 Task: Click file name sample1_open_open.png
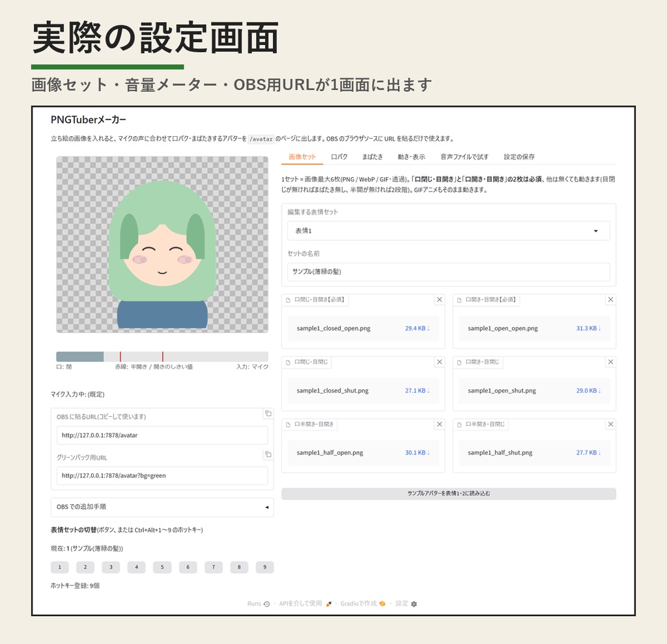tap(503, 328)
